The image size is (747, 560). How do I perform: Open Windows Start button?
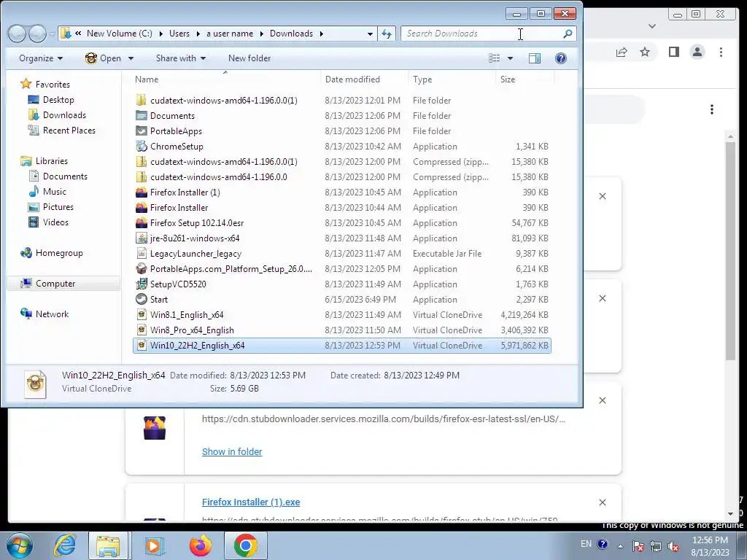(19, 545)
